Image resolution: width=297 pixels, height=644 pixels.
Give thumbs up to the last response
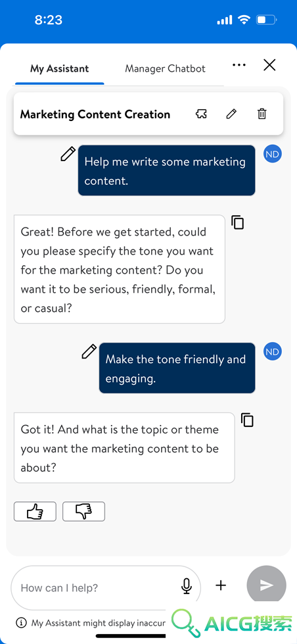coord(35,511)
